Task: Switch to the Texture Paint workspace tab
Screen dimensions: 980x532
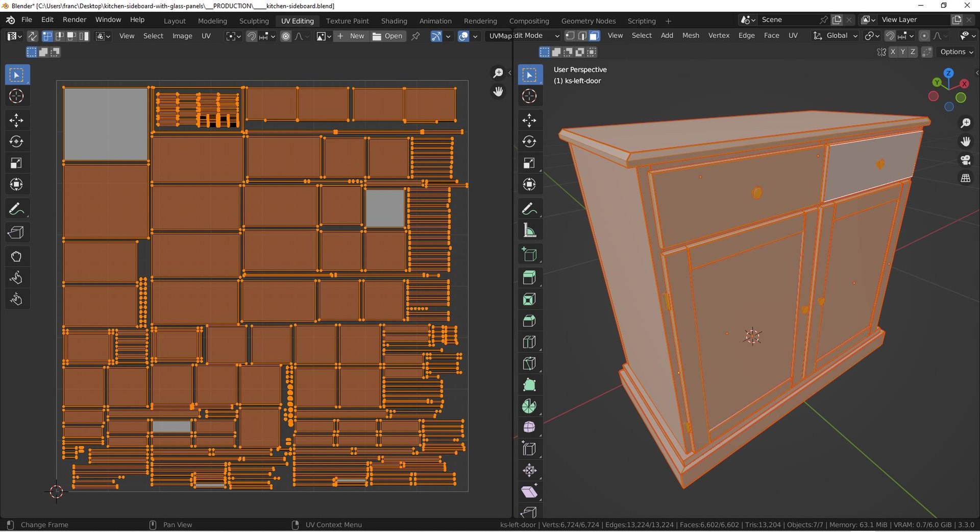Action: coord(347,21)
